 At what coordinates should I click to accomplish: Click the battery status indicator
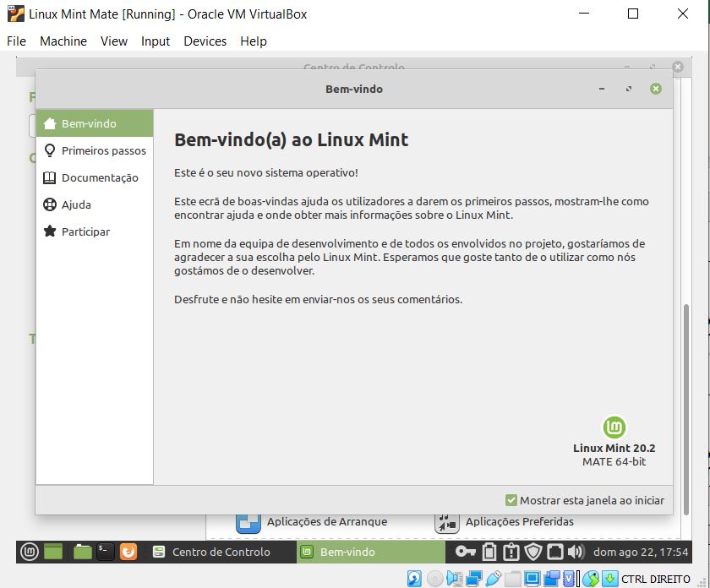(x=489, y=552)
